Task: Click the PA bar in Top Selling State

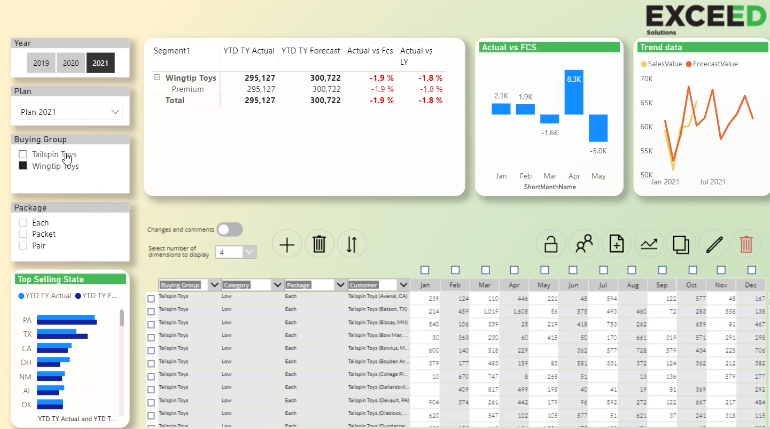Action: (66, 320)
